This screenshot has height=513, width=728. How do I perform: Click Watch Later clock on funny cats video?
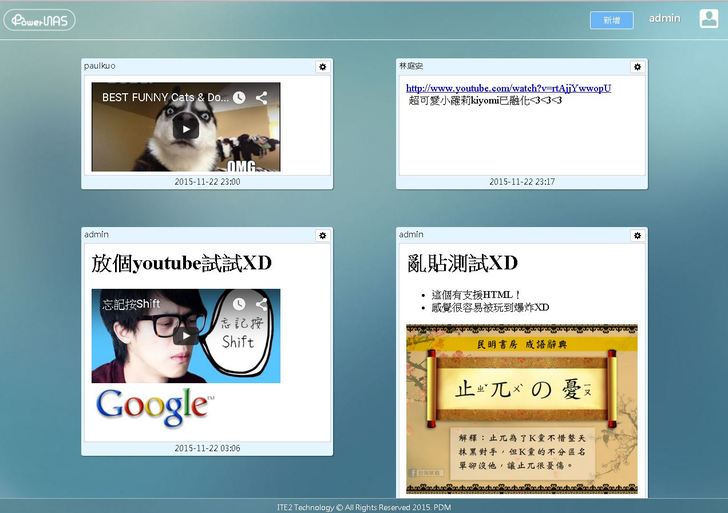[238, 98]
